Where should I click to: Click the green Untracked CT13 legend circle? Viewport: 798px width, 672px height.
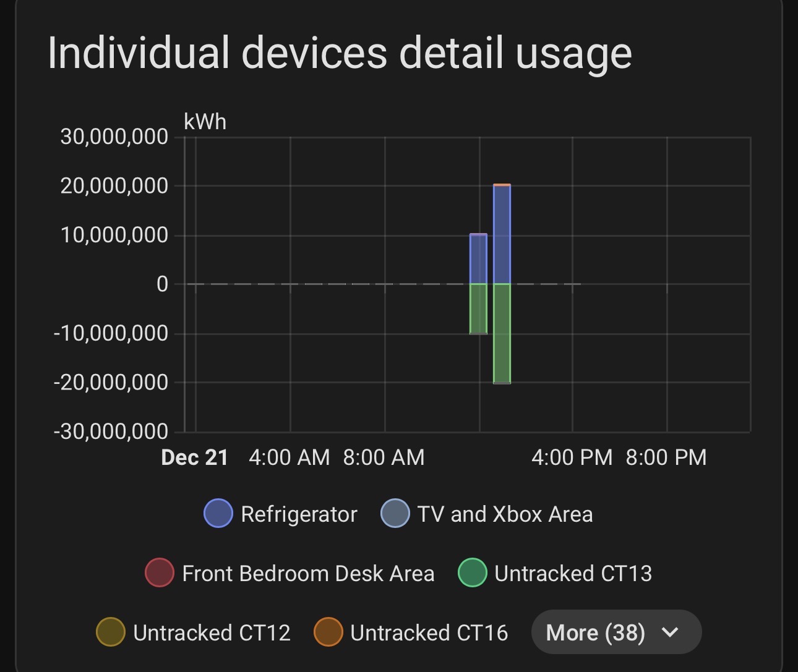pyautogui.click(x=473, y=573)
